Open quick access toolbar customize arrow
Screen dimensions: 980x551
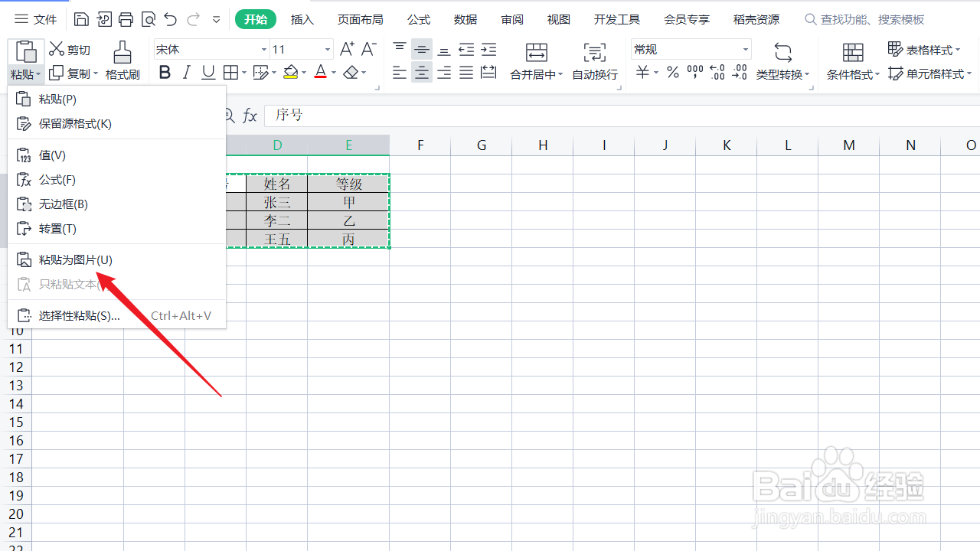click(x=216, y=19)
